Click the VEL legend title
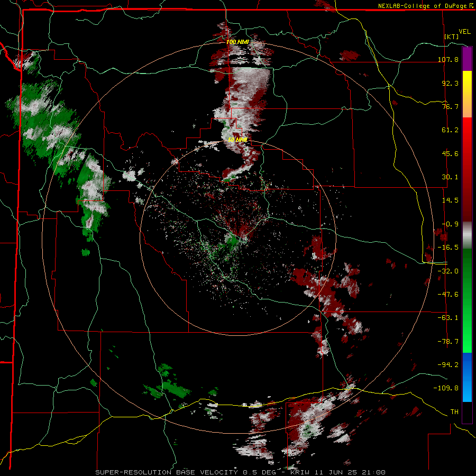Screen dimensions: 476x476 click(x=464, y=32)
